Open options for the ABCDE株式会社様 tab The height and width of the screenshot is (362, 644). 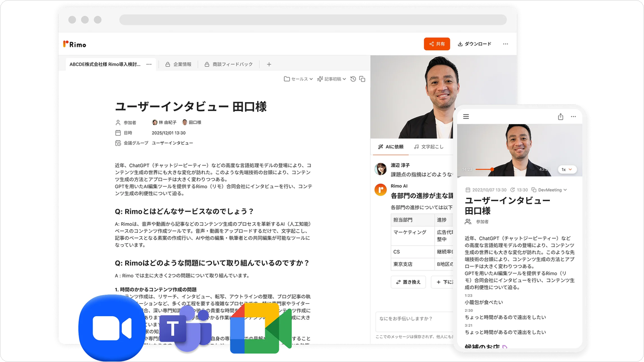coord(149,64)
